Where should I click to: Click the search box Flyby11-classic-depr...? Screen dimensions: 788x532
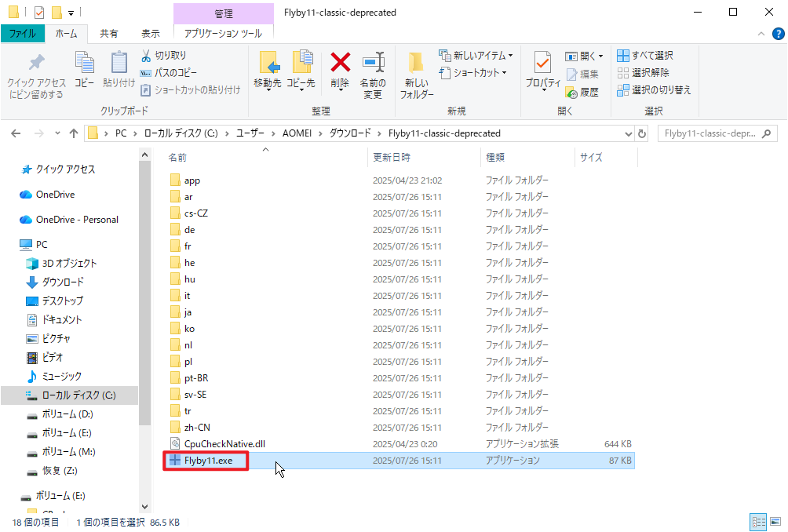(717, 133)
